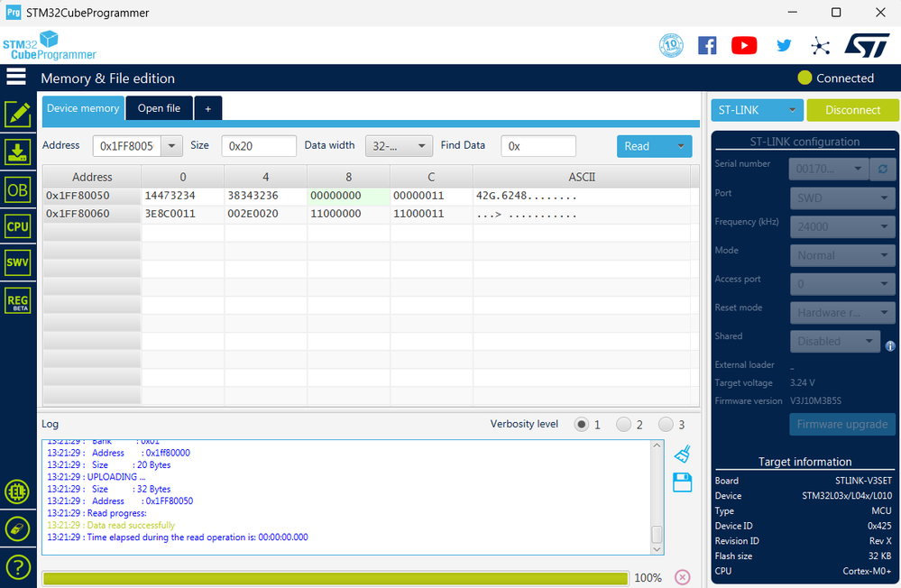Click the Firmware upgrade button
The width and height of the screenshot is (901, 588).
click(x=841, y=424)
